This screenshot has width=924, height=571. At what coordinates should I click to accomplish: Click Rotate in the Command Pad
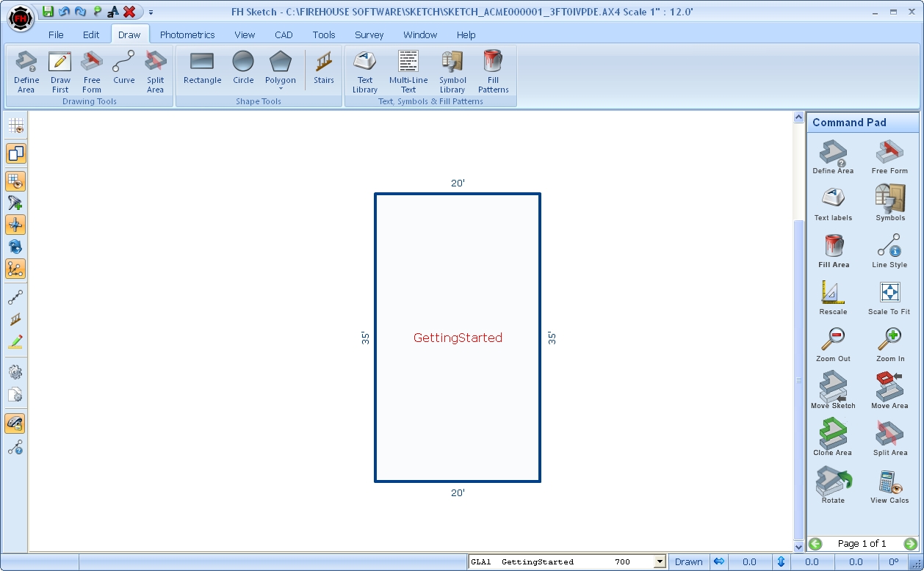833,485
